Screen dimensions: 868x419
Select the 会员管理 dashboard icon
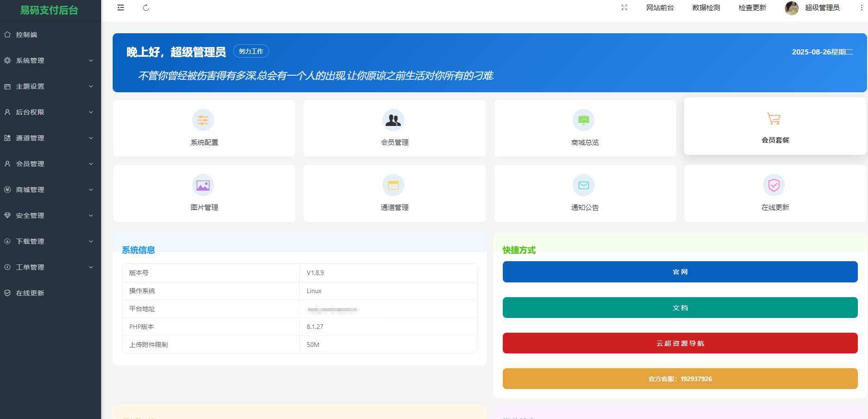click(394, 120)
